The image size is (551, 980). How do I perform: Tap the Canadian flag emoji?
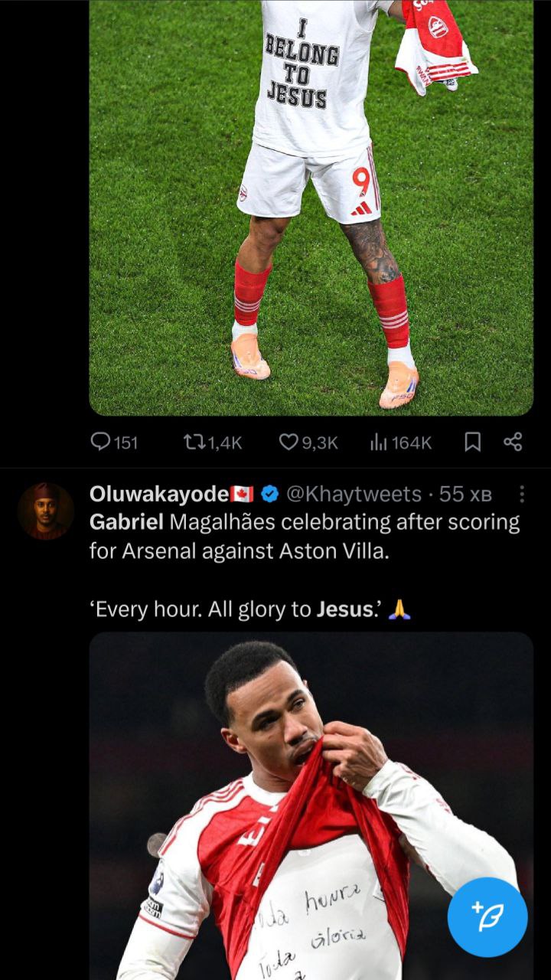[x=241, y=495]
